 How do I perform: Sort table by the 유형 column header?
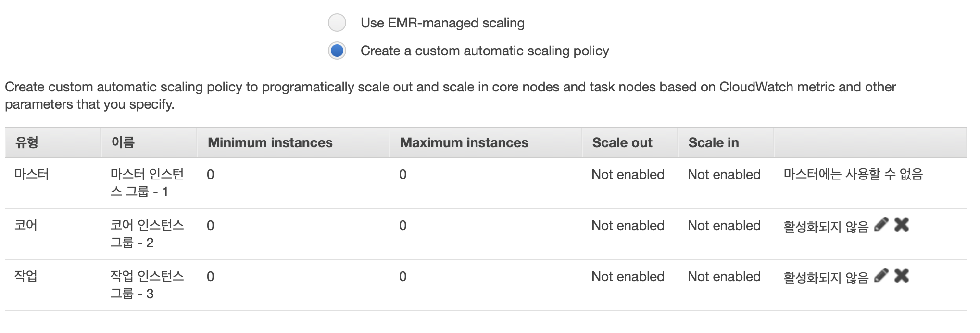click(x=27, y=142)
